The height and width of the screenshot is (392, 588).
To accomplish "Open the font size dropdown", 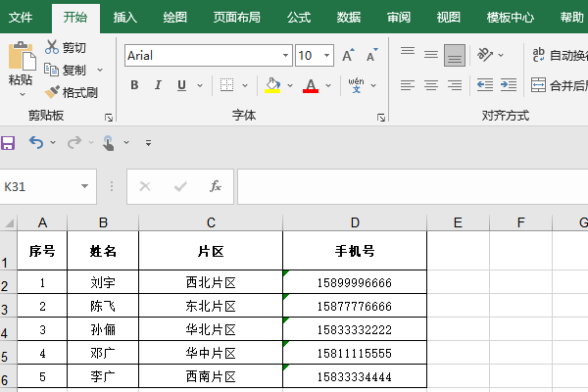I will [327, 56].
